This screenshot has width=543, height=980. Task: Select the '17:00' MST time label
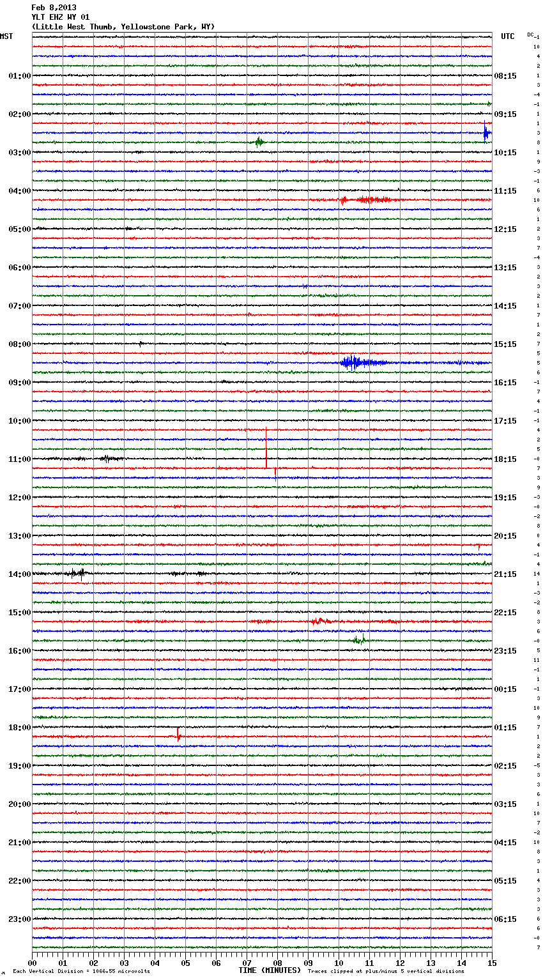tap(20, 689)
